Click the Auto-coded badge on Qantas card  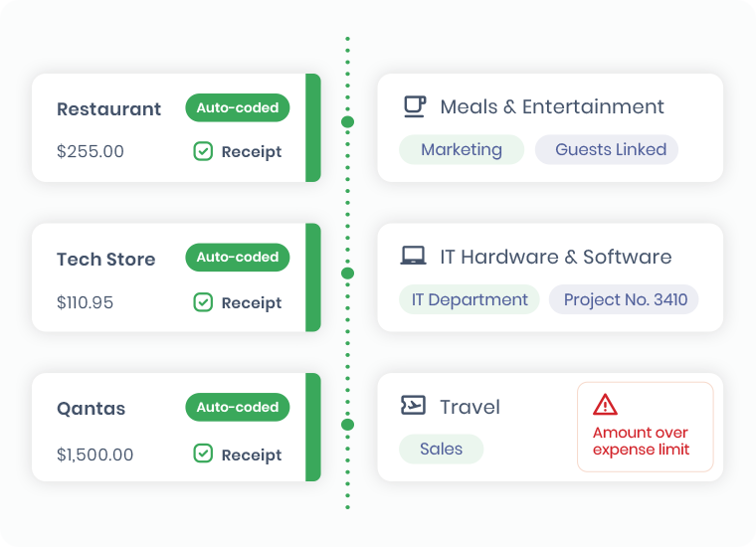click(x=238, y=407)
